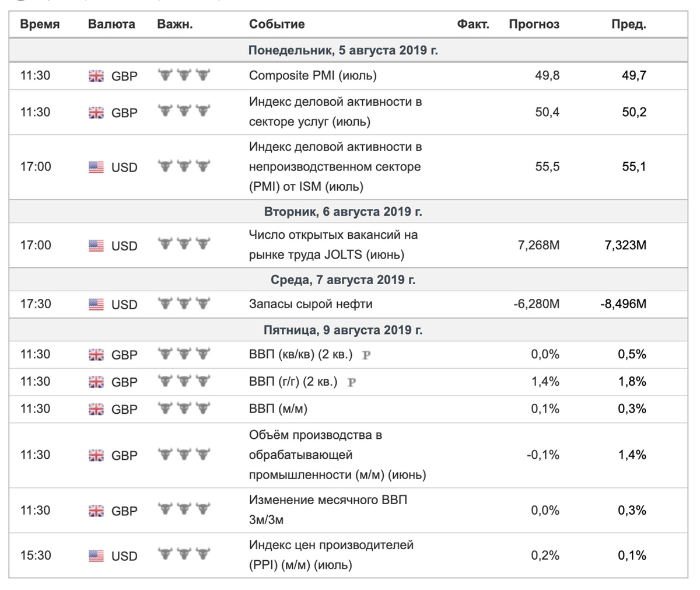Screen dimensions: 700x590
Task: Click the Пятница, 9 августа 2019 date row
Action: [343, 330]
